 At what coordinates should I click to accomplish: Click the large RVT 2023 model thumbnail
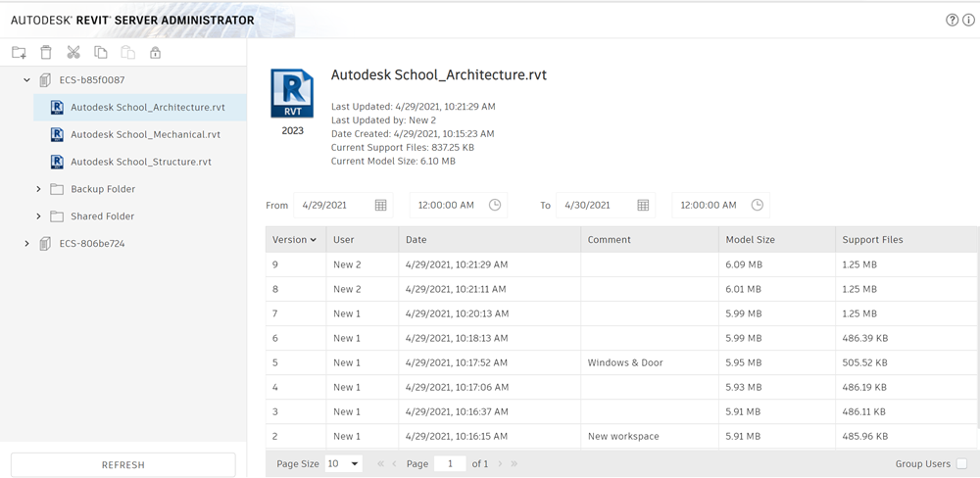[x=292, y=93]
